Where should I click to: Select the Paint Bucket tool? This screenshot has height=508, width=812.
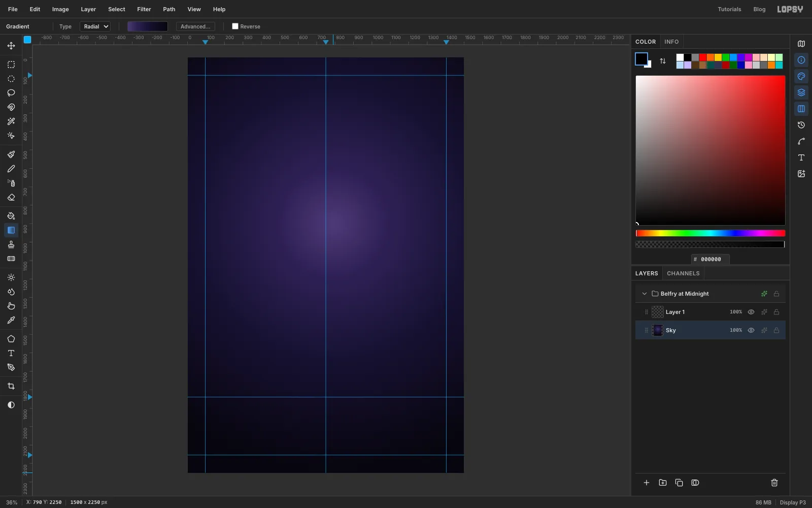(x=11, y=216)
